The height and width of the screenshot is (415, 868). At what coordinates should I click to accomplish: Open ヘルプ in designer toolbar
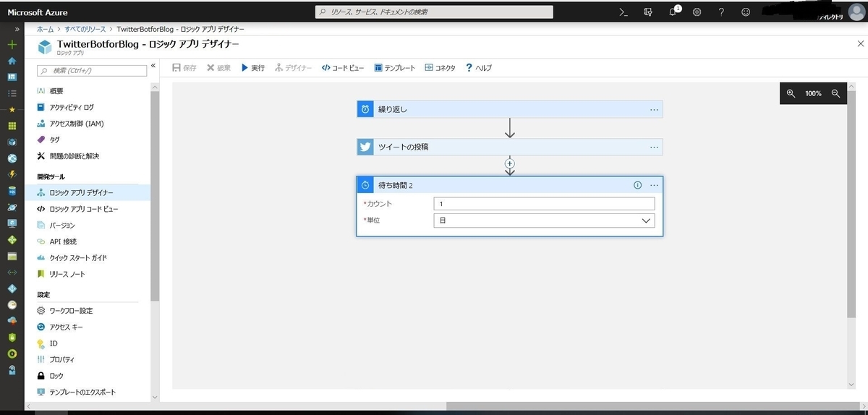pyautogui.click(x=479, y=67)
